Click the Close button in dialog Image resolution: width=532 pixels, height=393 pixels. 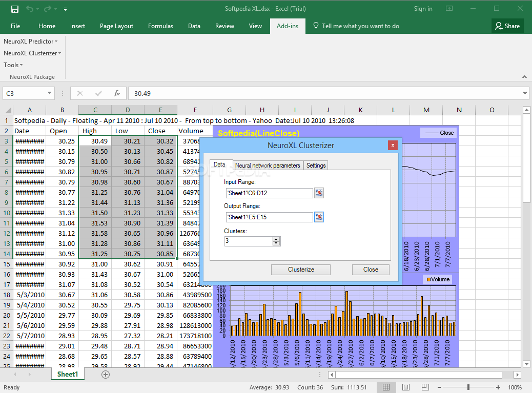tap(371, 270)
